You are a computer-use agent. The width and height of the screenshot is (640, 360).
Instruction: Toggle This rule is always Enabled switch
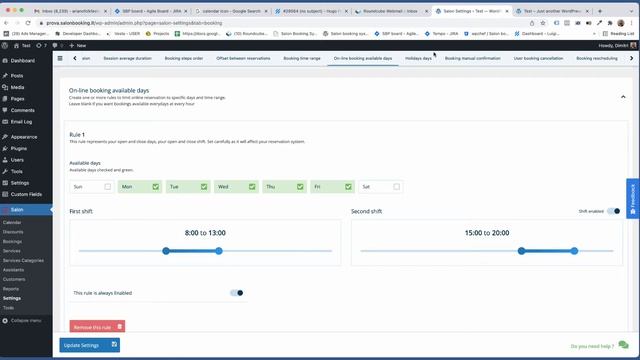coord(237,293)
